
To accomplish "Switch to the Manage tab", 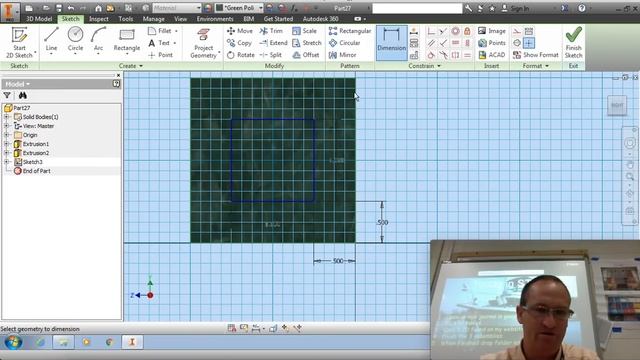I will (x=153, y=19).
